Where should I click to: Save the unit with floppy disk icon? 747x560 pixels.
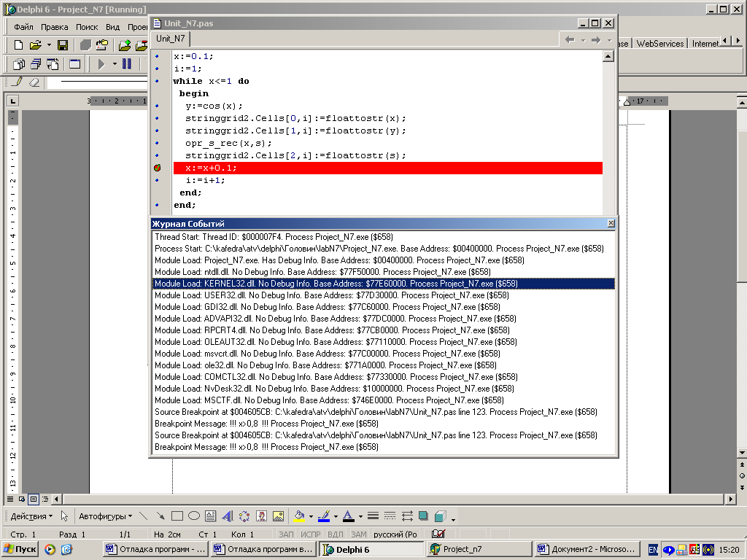click(63, 45)
